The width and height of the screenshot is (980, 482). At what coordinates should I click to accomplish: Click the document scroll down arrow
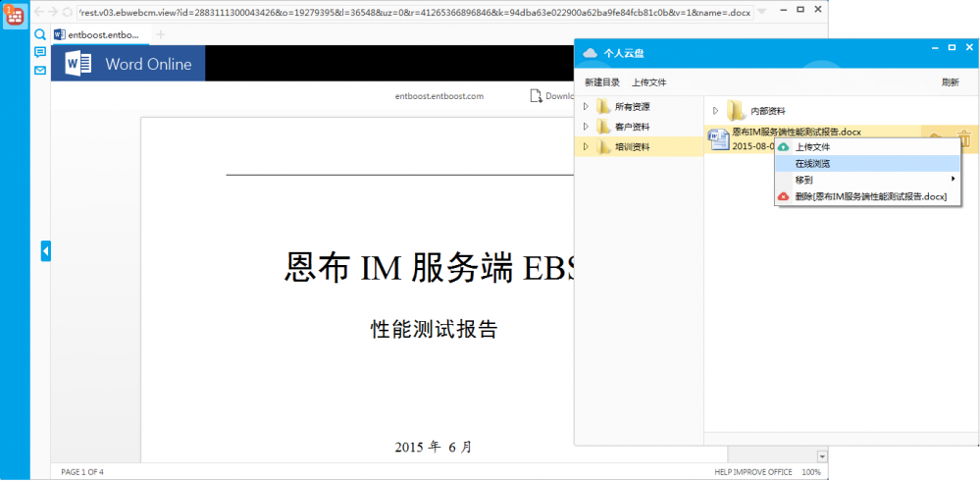tap(822, 456)
